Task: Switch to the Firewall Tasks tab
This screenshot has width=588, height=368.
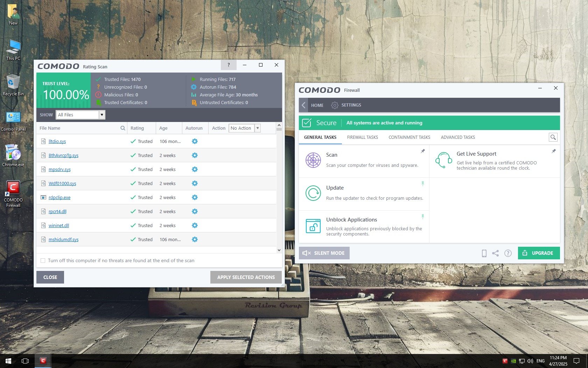Action: coord(363,137)
